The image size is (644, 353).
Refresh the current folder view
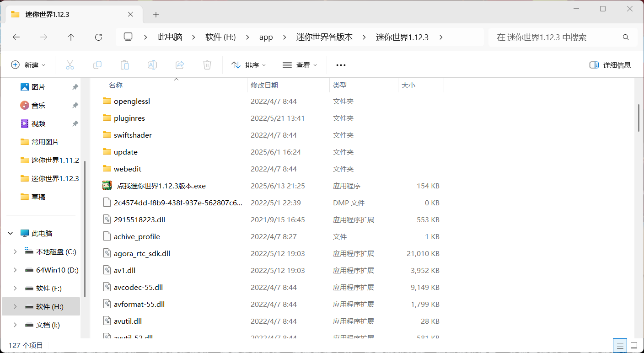point(98,37)
